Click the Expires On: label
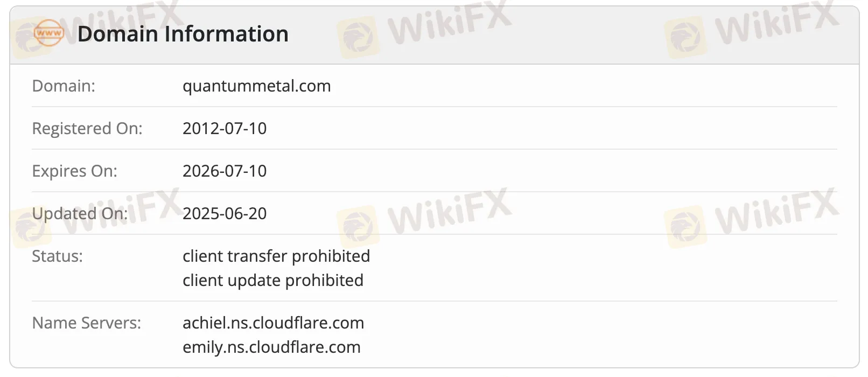 click(74, 171)
